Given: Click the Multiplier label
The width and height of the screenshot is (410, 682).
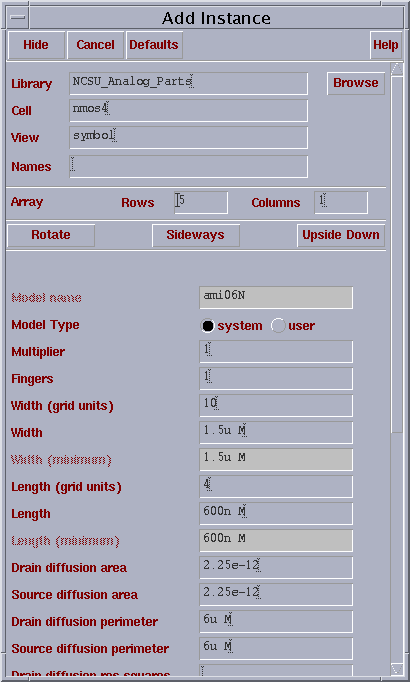Looking at the screenshot, I should click(38, 352).
